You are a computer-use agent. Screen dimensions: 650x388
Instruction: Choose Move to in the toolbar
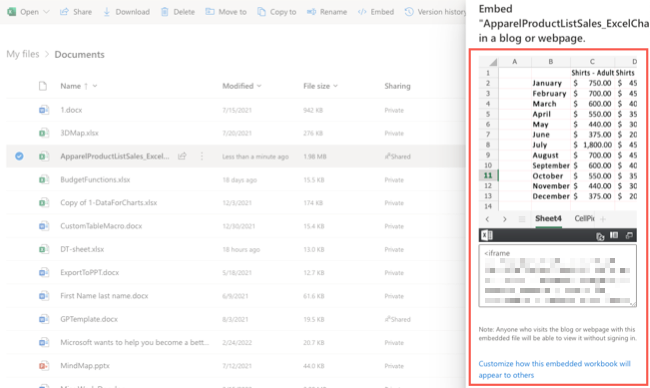(x=226, y=12)
